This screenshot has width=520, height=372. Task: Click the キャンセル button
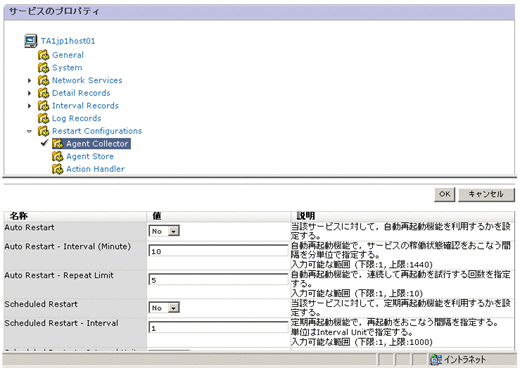[x=486, y=194]
